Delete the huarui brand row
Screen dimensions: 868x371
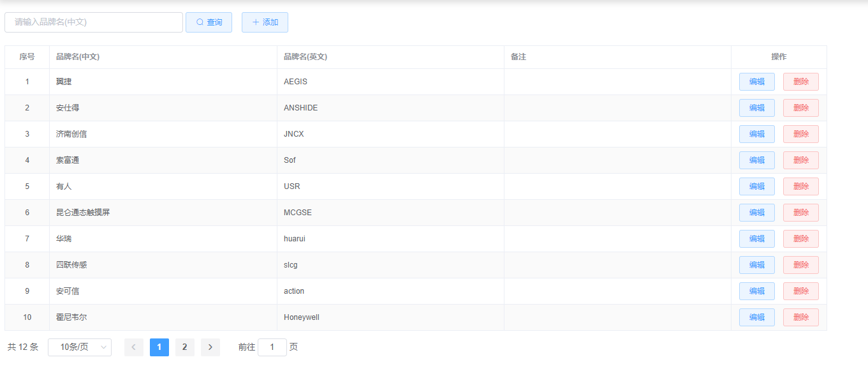pyautogui.click(x=800, y=239)
